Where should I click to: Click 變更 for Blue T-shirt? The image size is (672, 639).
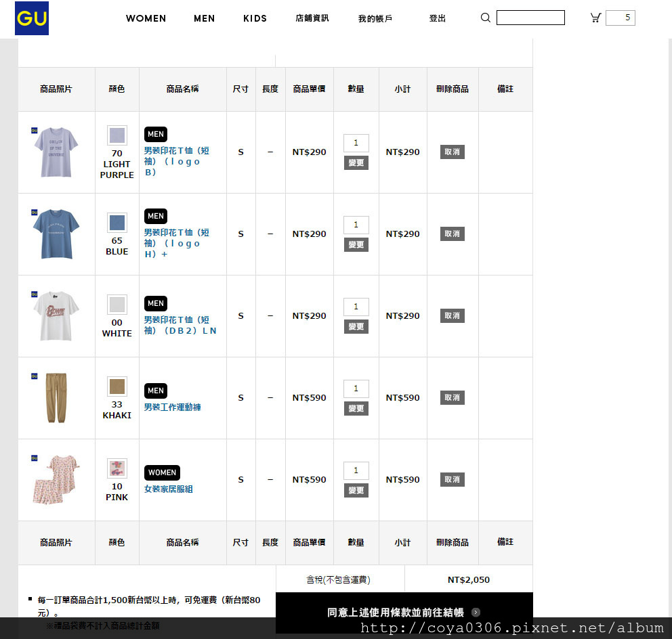coord(356,244)
